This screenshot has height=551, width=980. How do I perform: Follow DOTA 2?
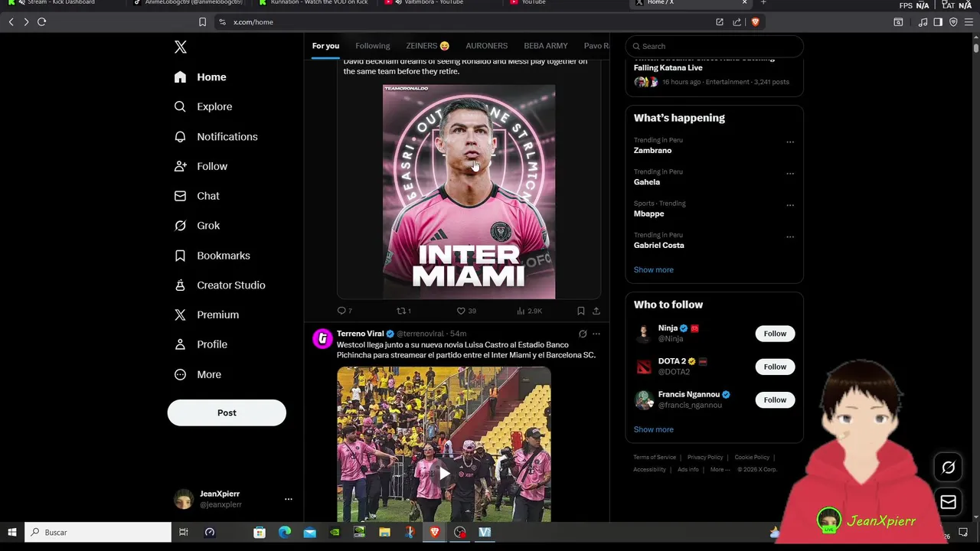pos(775,367)
